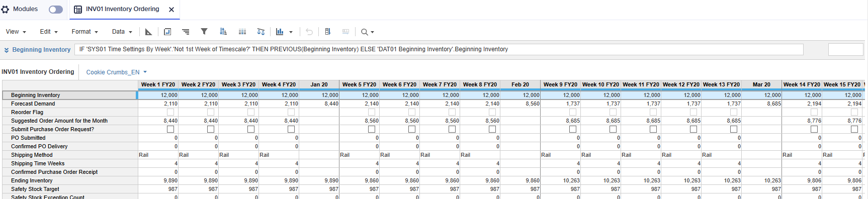Viewport: 868px width, 199px height.
Task: Select the Jan 20 column header
Action: point(319,84)
